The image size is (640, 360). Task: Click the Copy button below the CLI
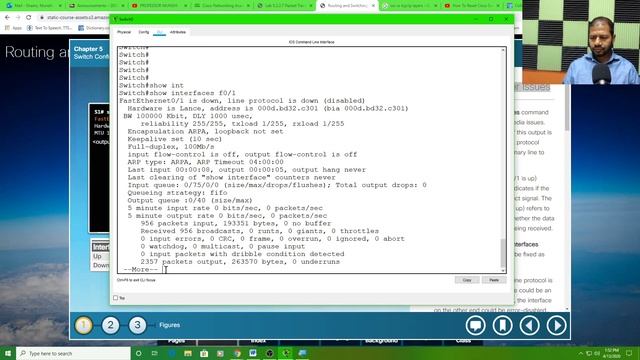coord(467,280)
